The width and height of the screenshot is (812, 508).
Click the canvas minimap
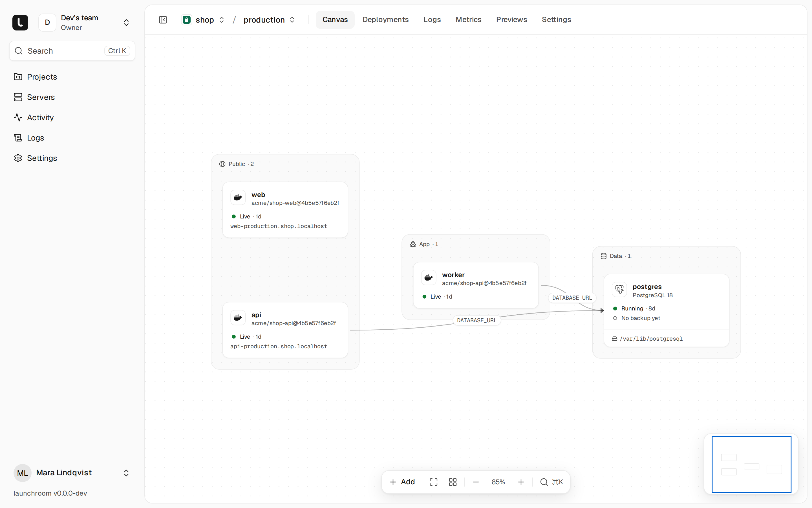point(751,464)
